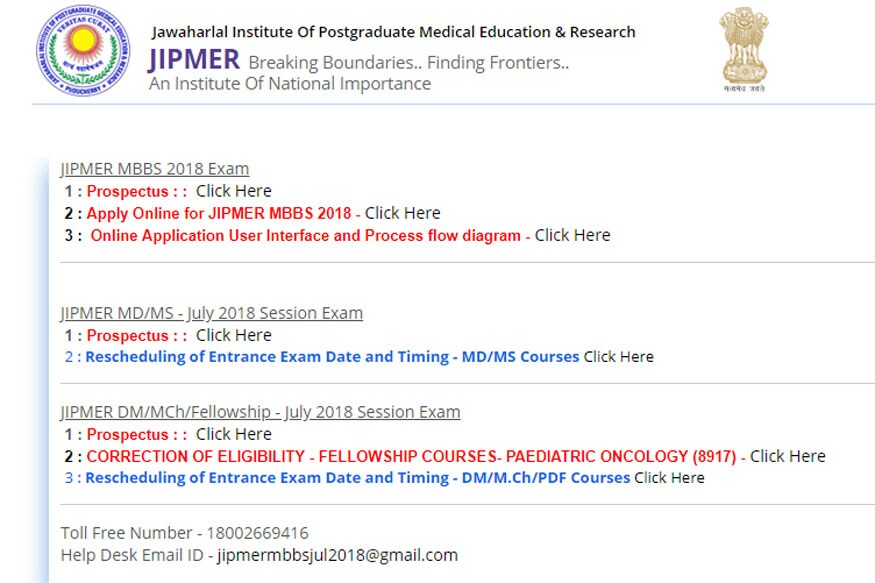Click the JIPMER title text in header
The height and width of the screenshot is (583, 875).
point(194,60)
